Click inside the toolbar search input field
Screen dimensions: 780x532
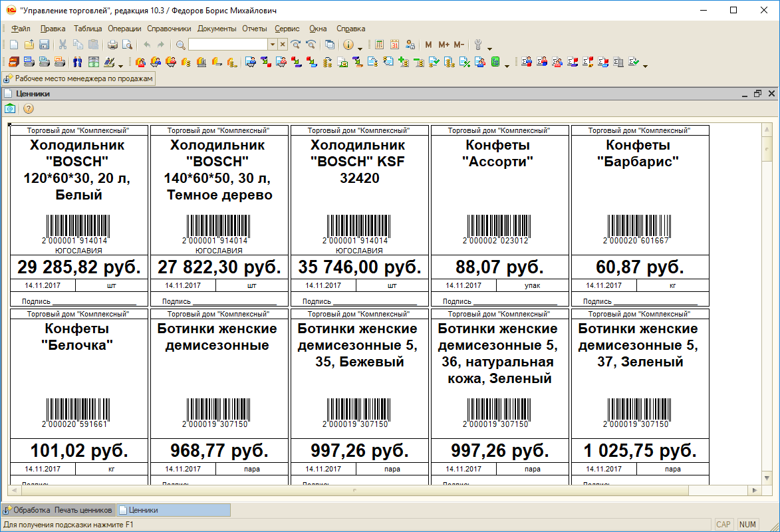[227, 45]
